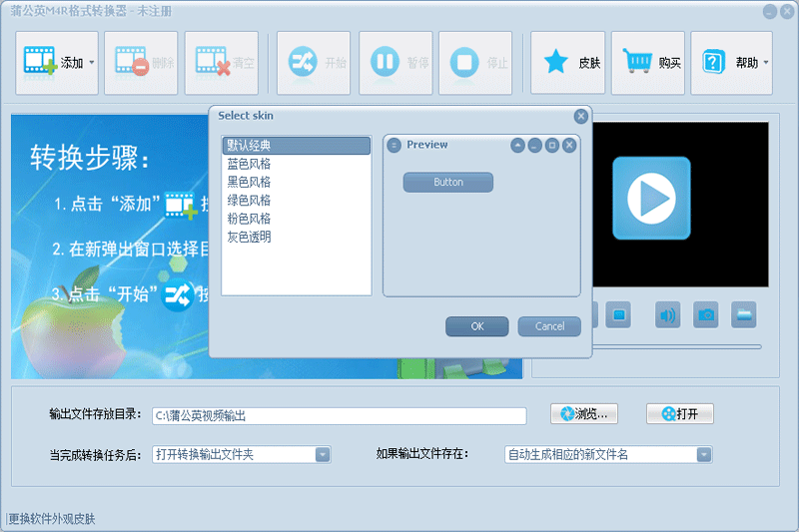The image size is (799, 532).
Task: Minimize the main converter window
Action: (x=770, y=11)
